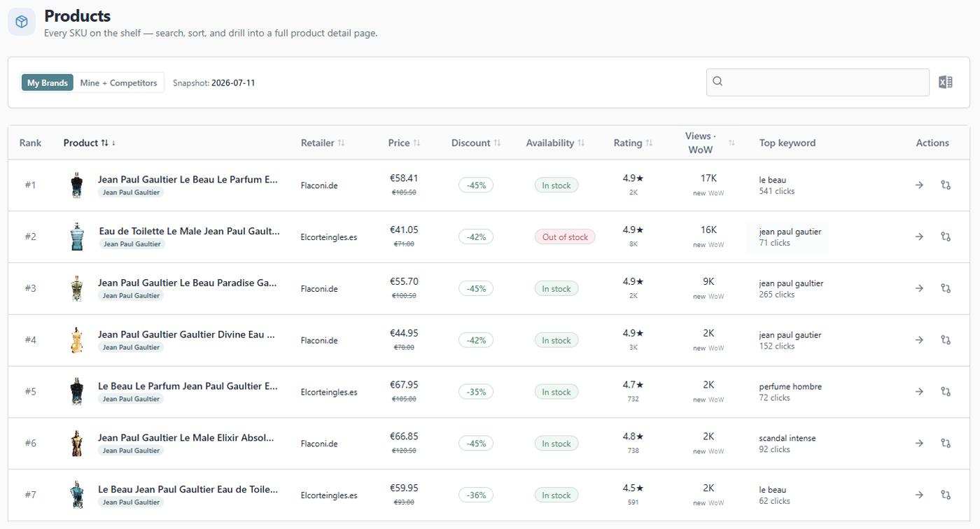Click the Products box icon in the header

click(x=22, y=22)
